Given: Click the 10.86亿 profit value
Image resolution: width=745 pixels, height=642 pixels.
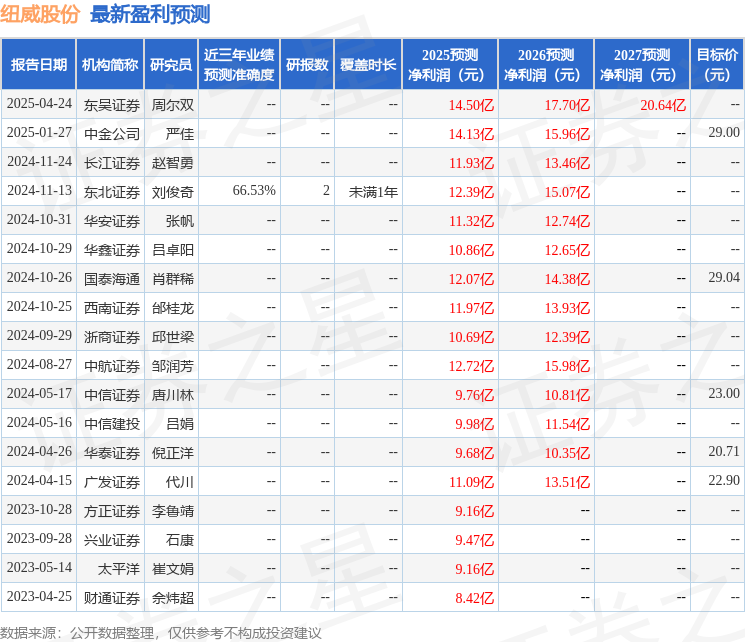Looking at the screenshot, I should (471, 250).
